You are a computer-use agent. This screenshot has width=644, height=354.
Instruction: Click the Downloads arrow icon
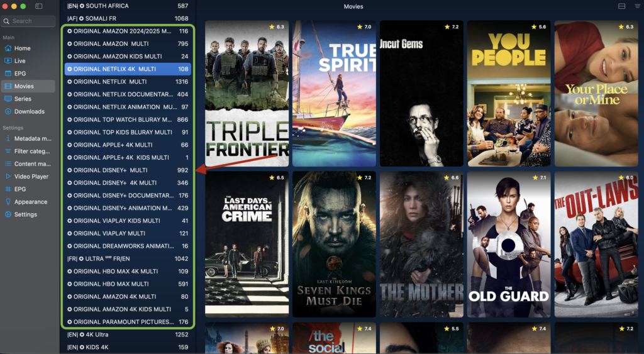(8, 111)
